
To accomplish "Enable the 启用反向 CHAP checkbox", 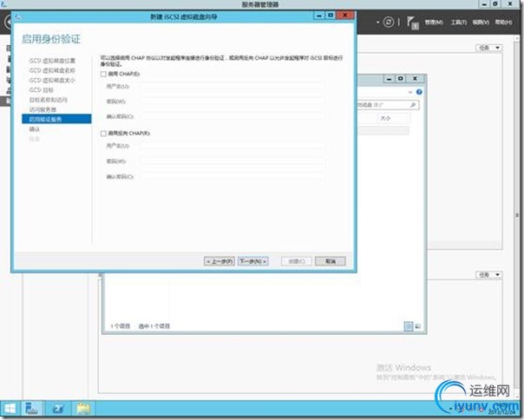I will pyautogui.click(x=103, y=134).
